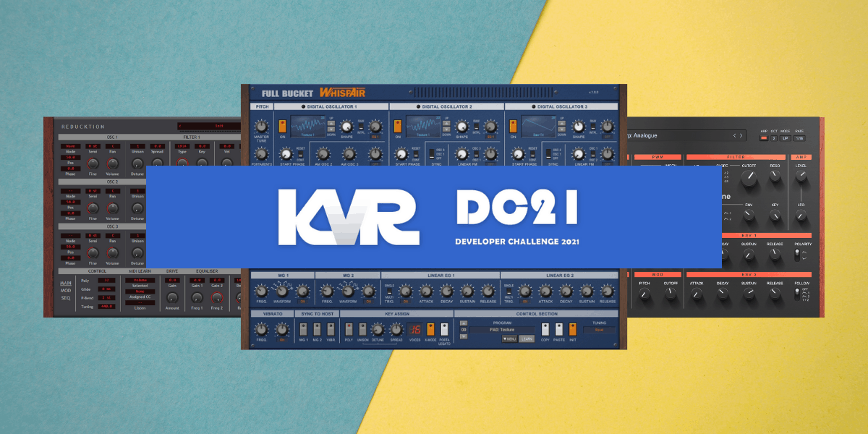The width and height of the screenshot is (868, 434).
Task: Click the SHAPE knob of Digital Oscillator 1
Action: click(x=346, y=127)
